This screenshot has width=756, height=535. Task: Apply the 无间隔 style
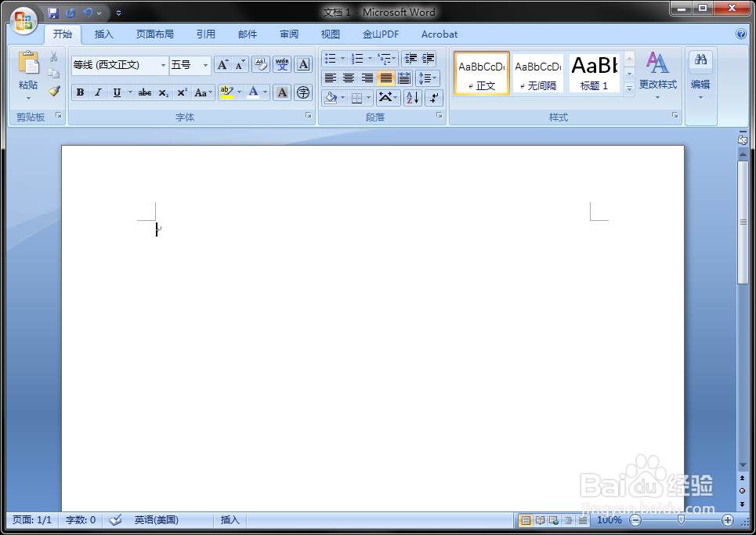(538, 74)
